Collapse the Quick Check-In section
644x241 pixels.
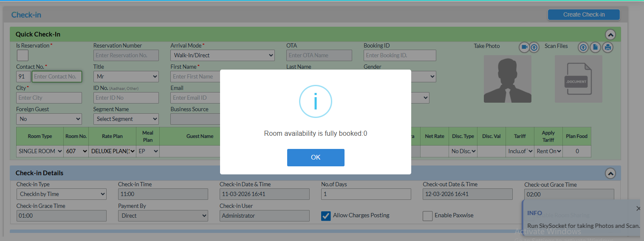pos(610,34)
